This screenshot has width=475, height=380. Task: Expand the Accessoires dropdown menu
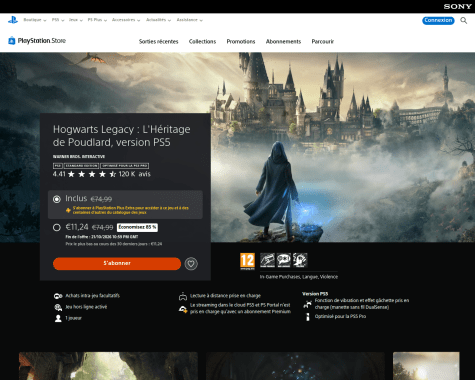126,20
